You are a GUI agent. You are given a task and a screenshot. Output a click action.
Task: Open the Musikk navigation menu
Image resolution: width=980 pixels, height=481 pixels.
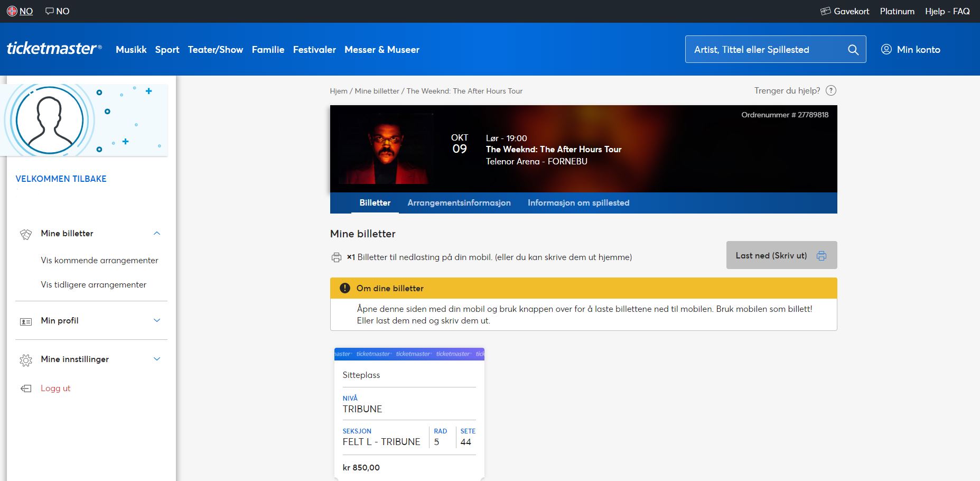point(131,49)
